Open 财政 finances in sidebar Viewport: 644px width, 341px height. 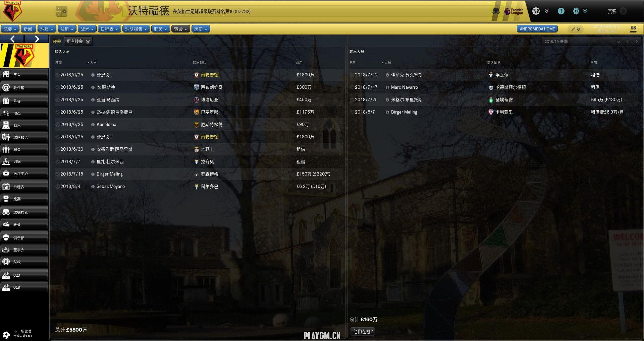pos(24,262)
